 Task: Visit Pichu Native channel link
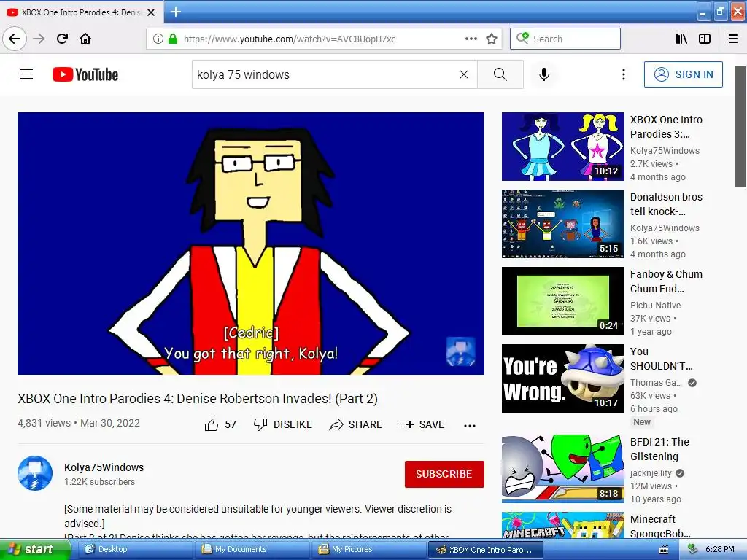656,306
